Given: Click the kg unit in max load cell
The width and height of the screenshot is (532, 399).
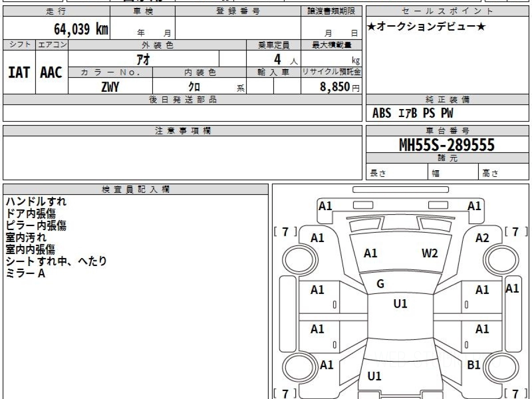Looking at the screenshot, I should pyautogui.click(x=356, y=61).
